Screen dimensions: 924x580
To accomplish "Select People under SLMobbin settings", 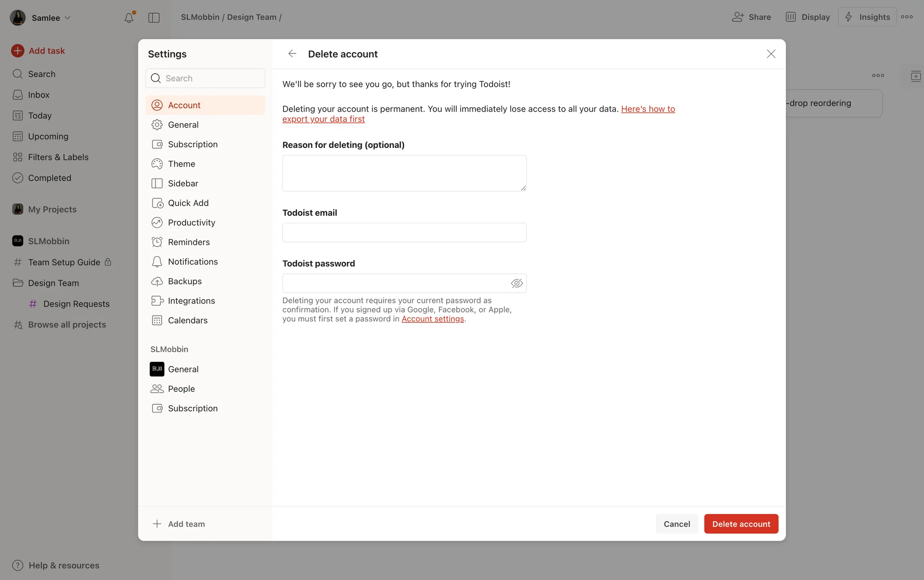I will pos(181,388).
